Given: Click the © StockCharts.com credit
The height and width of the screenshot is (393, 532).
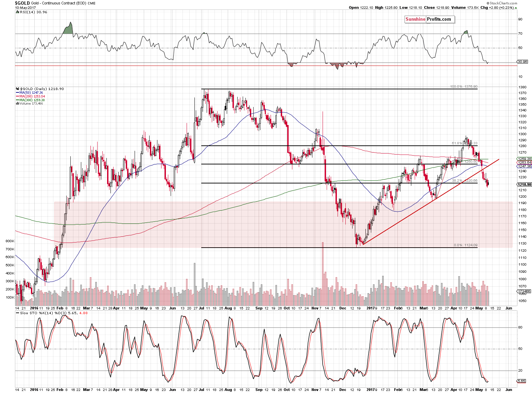Looking at the screenshot, I should (x=501, y=3).
